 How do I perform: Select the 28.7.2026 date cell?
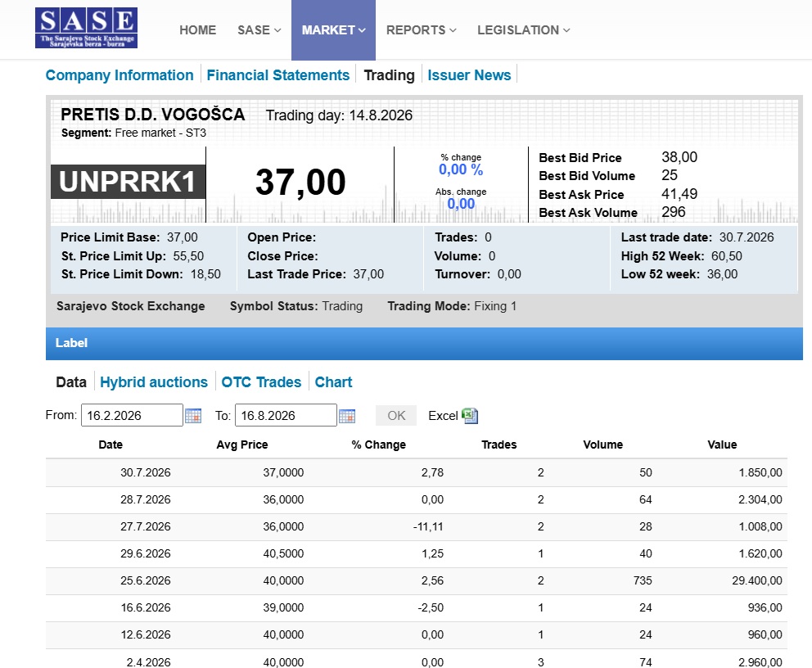(x=146, y=499)
